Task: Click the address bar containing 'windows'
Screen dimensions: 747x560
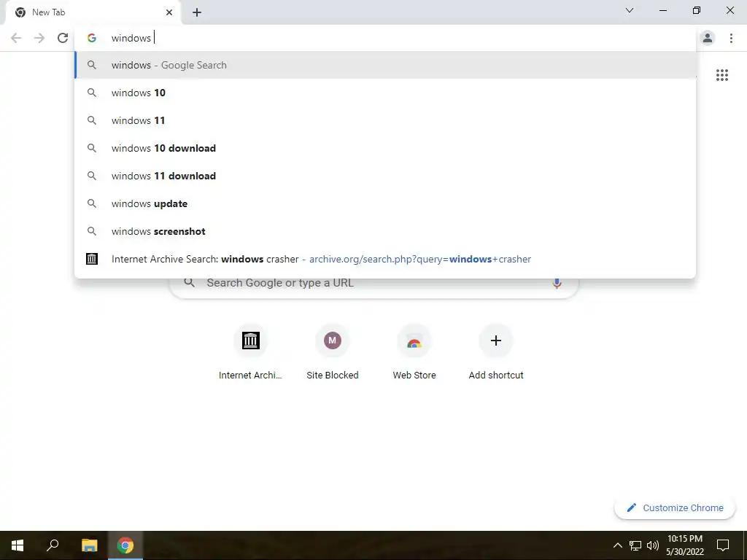Action: pyautogui.click(x=385, y=38)
